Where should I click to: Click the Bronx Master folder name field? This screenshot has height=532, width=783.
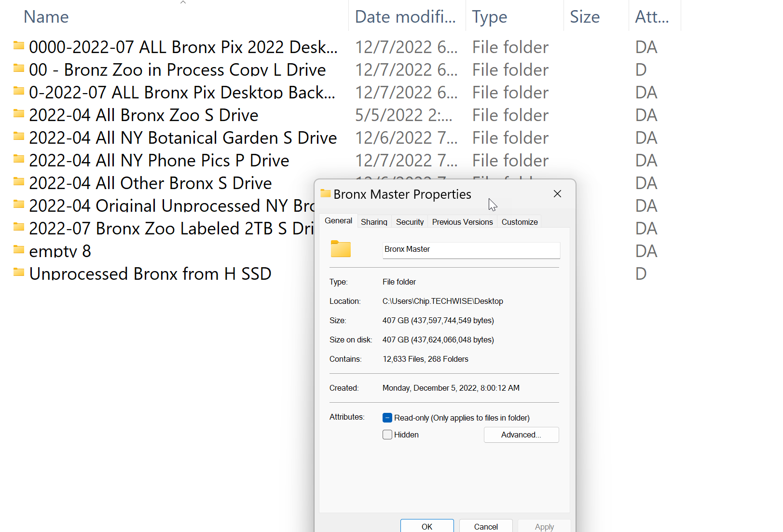pos(471,250)
